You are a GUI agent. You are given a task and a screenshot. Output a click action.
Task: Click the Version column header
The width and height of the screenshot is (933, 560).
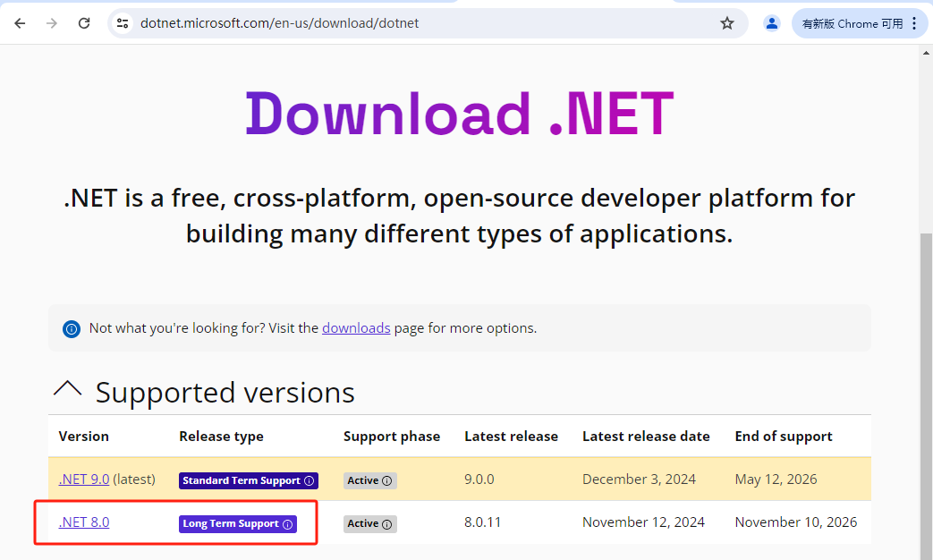(x=84, y=437)
